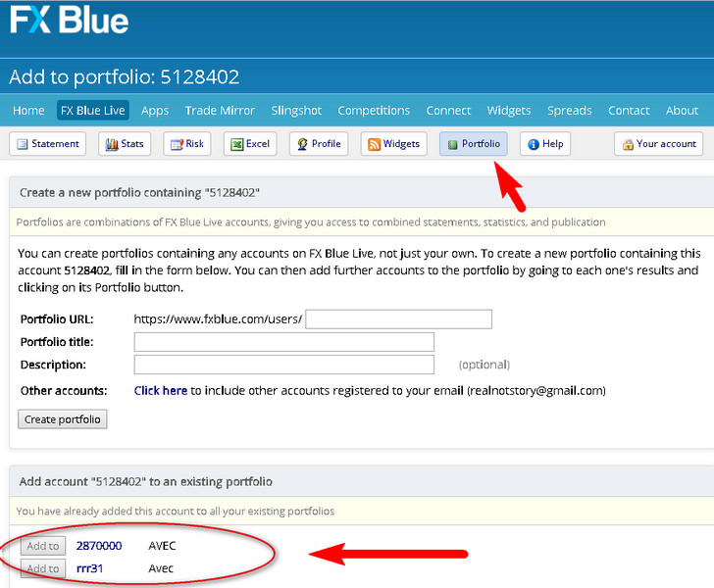Open the Help button

tap(545, 144)
